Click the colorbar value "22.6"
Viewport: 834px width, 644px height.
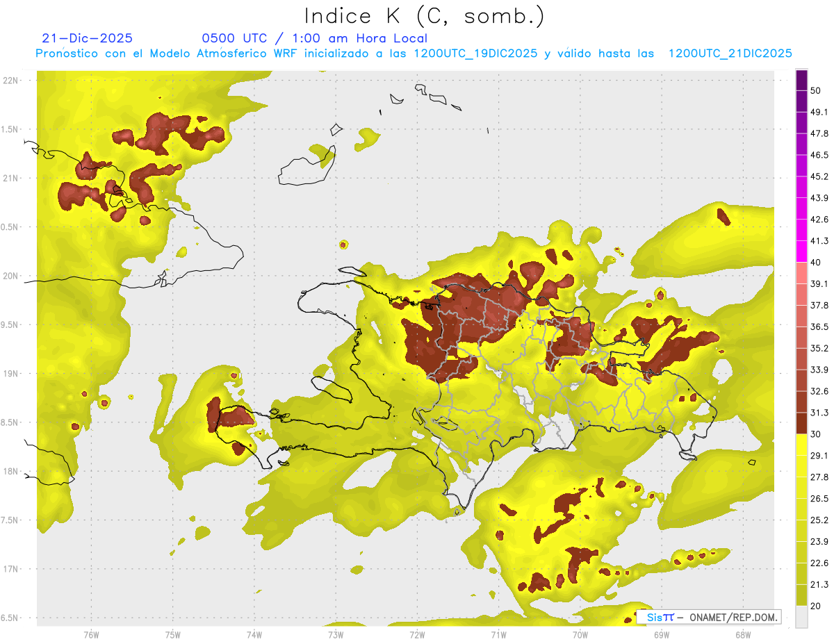pyautogui.click(x=819, y=563)
